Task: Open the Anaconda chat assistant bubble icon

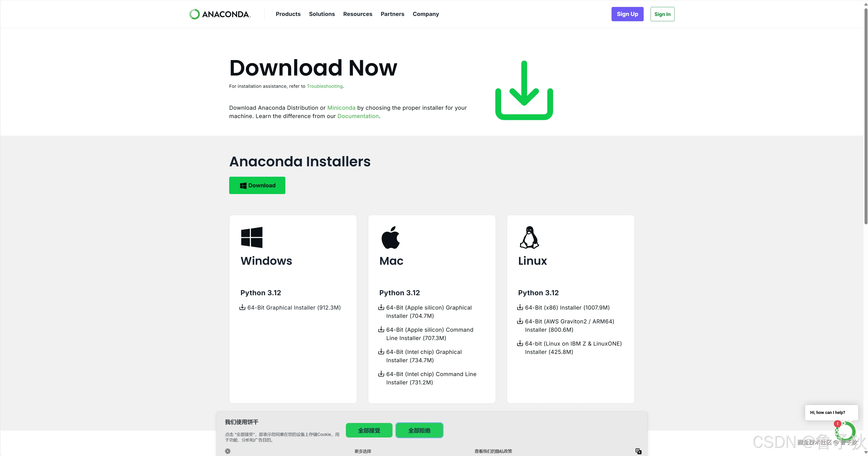Action: [x=846, y=431]
